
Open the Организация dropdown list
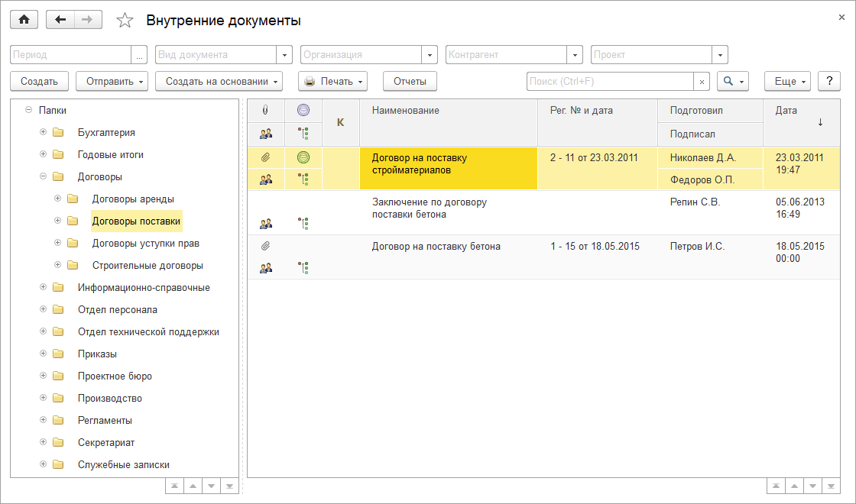(x=430, y=55)
